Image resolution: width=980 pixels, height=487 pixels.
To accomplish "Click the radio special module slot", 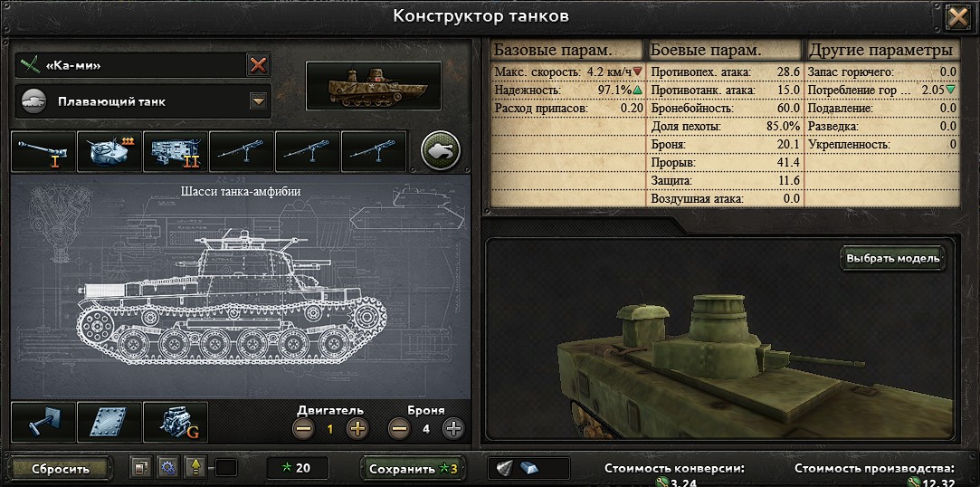I will (176, 151).
